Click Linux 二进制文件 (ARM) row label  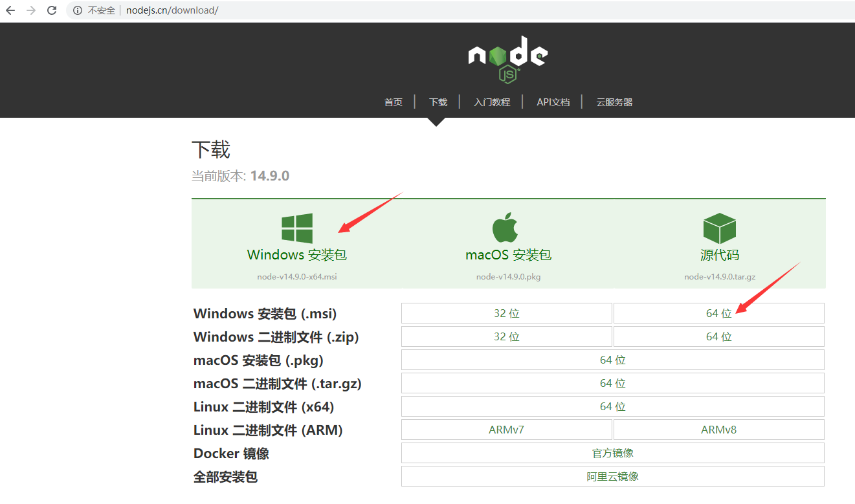268,430
